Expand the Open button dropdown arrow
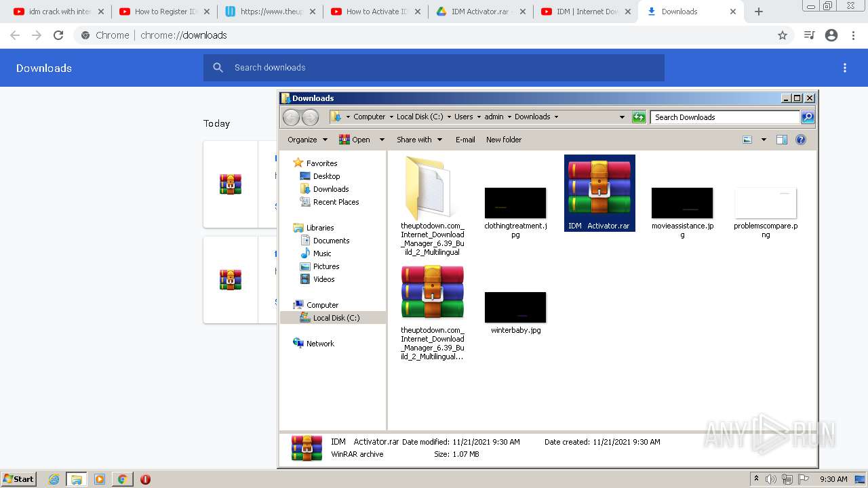Screen dimensions: 868x488 (381, 140)
